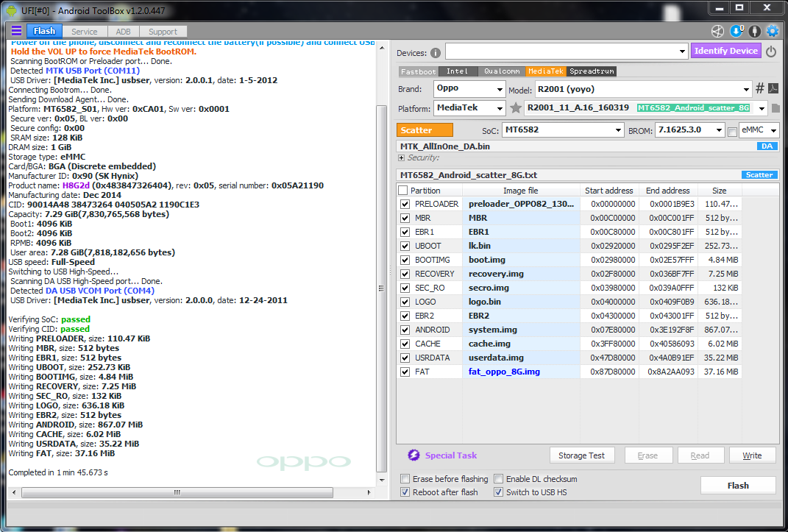Click the Erase button
788x532 pixels.
coord(647,455)
